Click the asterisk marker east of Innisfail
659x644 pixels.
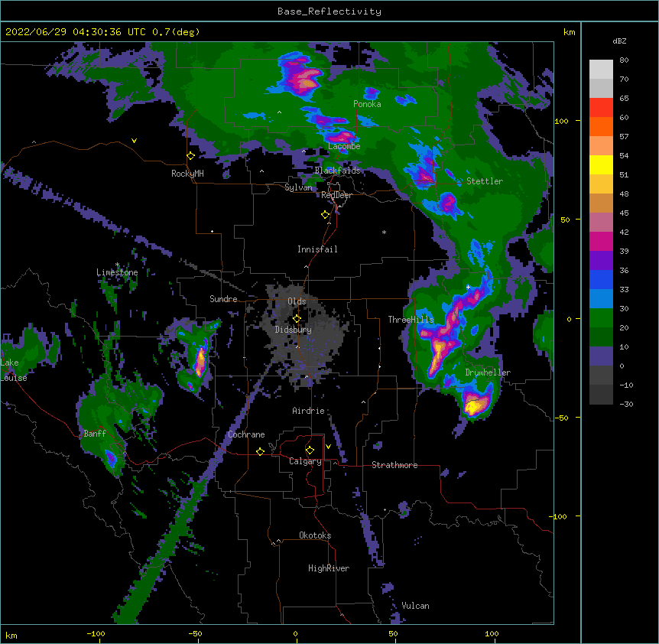[x=384, y=233]
